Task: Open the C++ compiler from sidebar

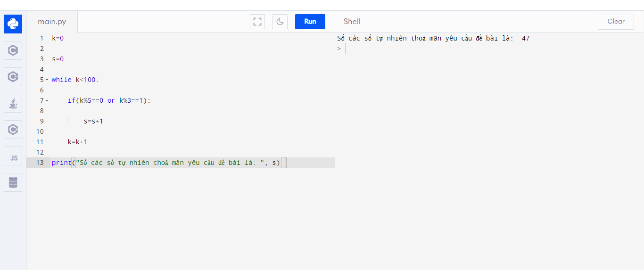Action: [x=13, y=77]
